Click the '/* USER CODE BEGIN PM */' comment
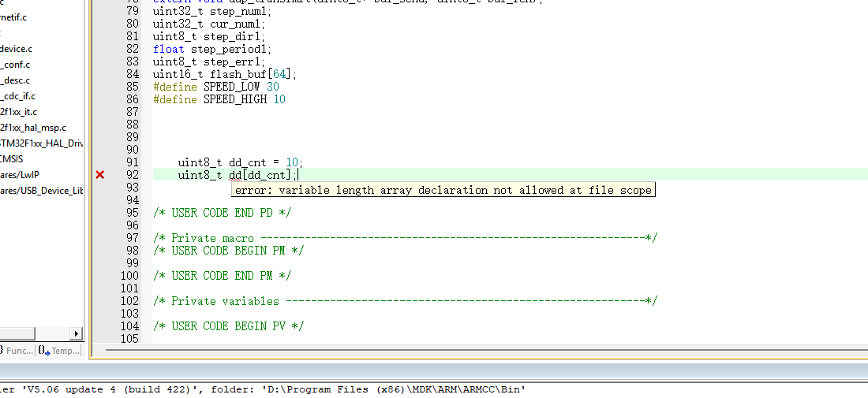This screenshot has width=868, height=398. click(229, 251)
